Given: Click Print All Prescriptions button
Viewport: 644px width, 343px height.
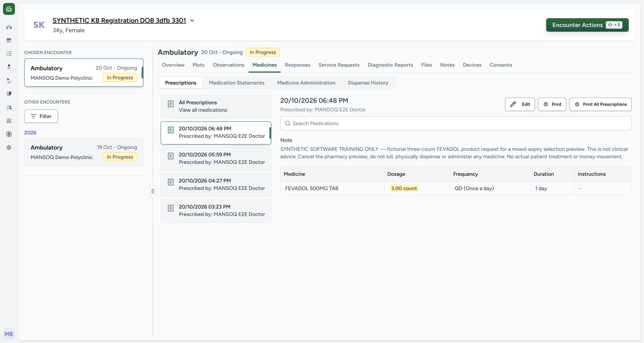Looking at the screenshot, I should pos(600,104).
